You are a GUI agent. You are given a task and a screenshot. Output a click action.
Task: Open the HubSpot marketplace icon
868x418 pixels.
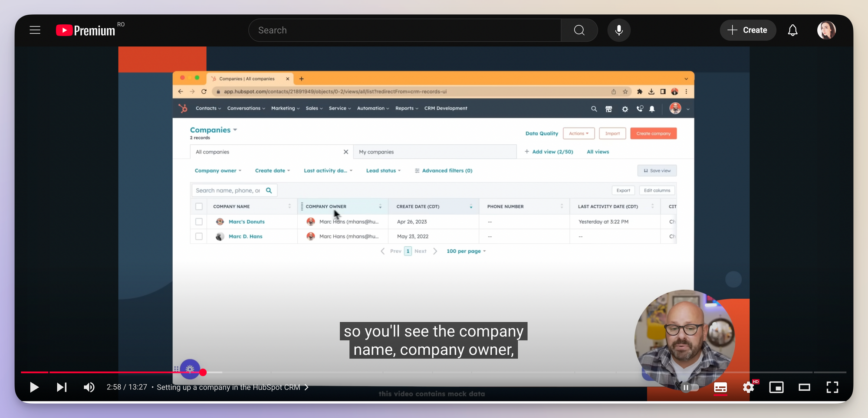click(x=609, y=109)
